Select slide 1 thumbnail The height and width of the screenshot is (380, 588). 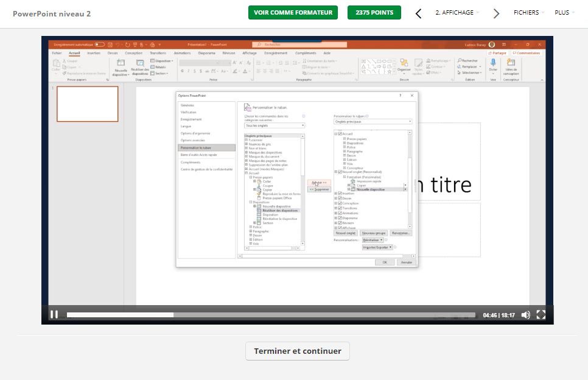(x=88, y=104)
